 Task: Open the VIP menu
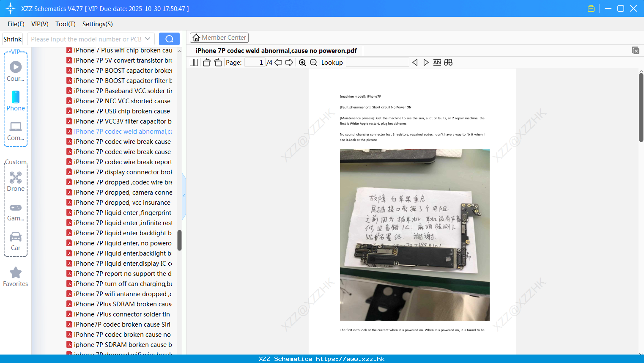click(x=40, y=24)
